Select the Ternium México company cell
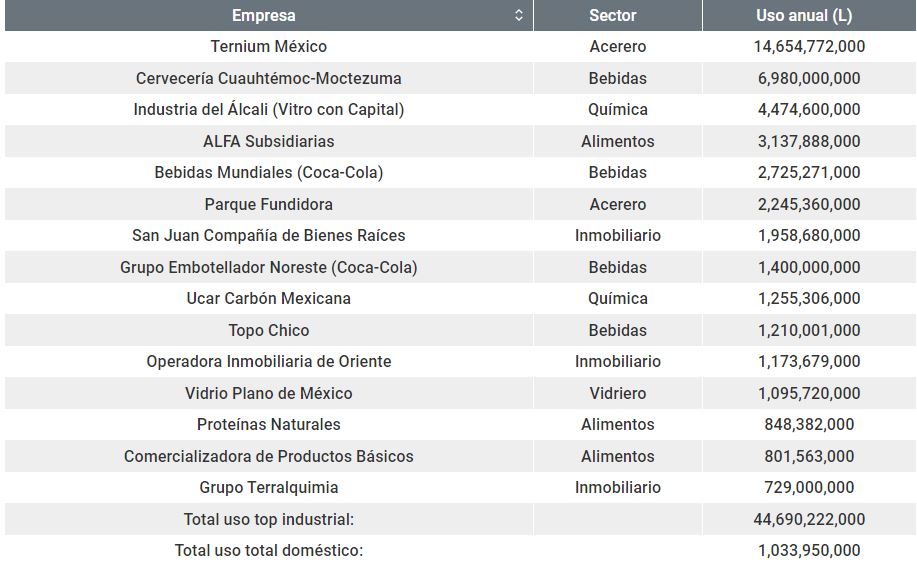 268,47
